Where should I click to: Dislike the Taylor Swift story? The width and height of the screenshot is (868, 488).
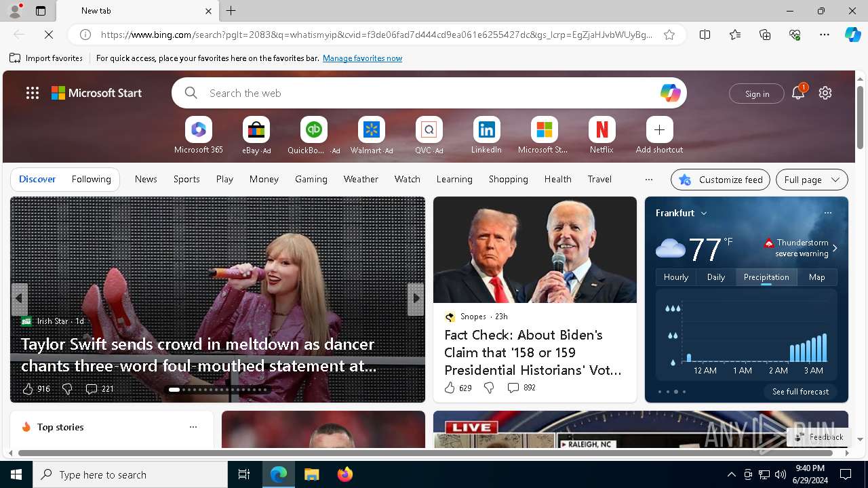tap(67, 389)
